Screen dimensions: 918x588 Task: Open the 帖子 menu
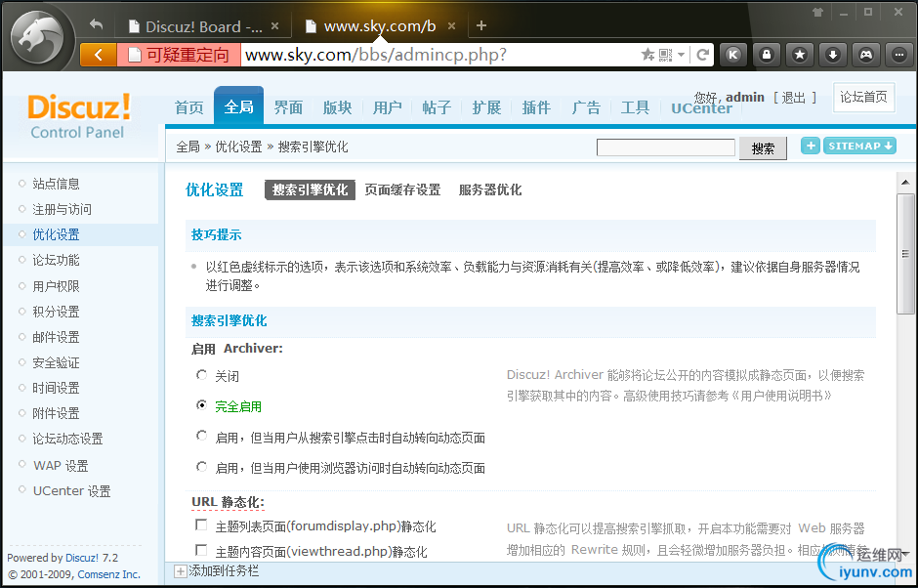pyautogui.click(x=437, y=107)
